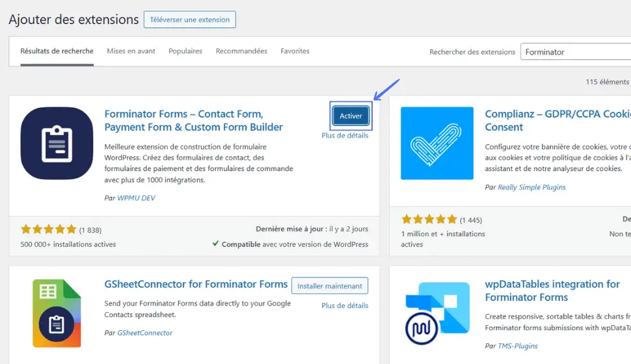Image resolution: width=631 pixels, height=364 pixels.
Task: Click the Complianz five-star rating
Action: (429, 219)
